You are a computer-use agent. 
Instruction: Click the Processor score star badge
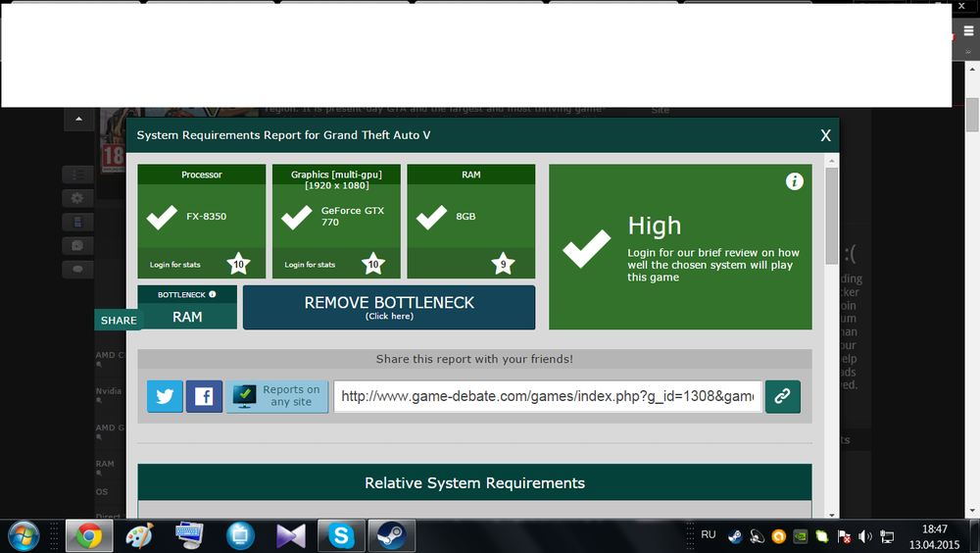(237, 264)
